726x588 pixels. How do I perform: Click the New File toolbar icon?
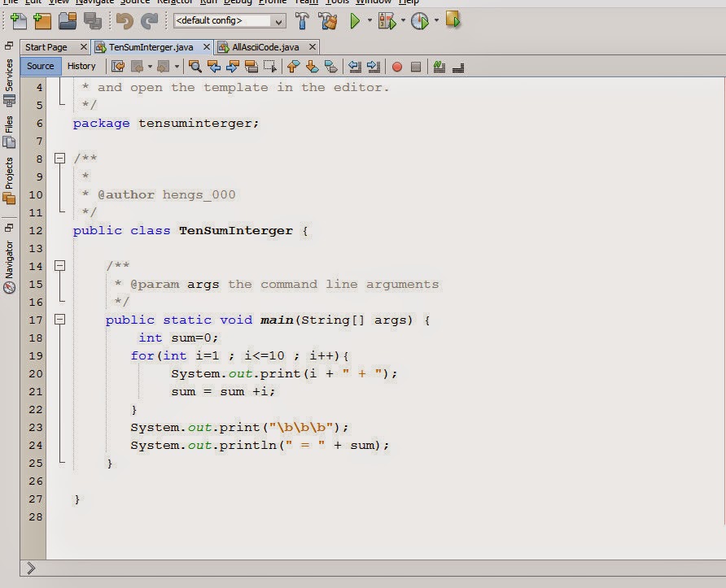pos(19,21)
